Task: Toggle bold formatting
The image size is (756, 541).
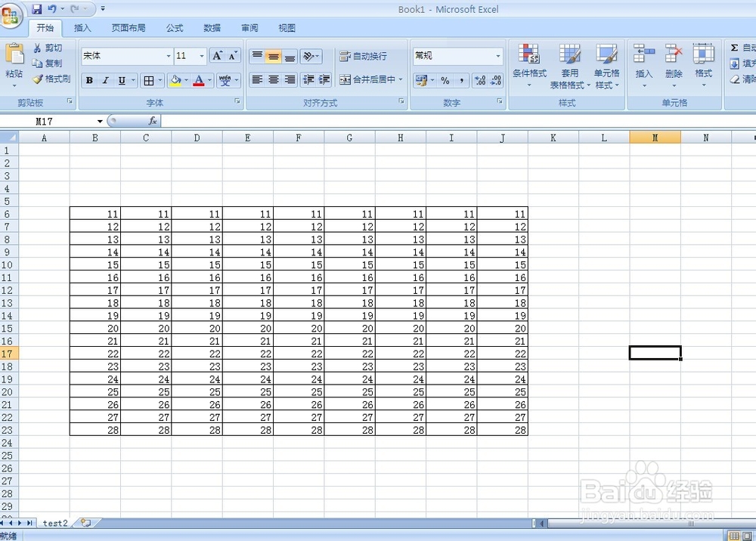Action: (89, 80)
